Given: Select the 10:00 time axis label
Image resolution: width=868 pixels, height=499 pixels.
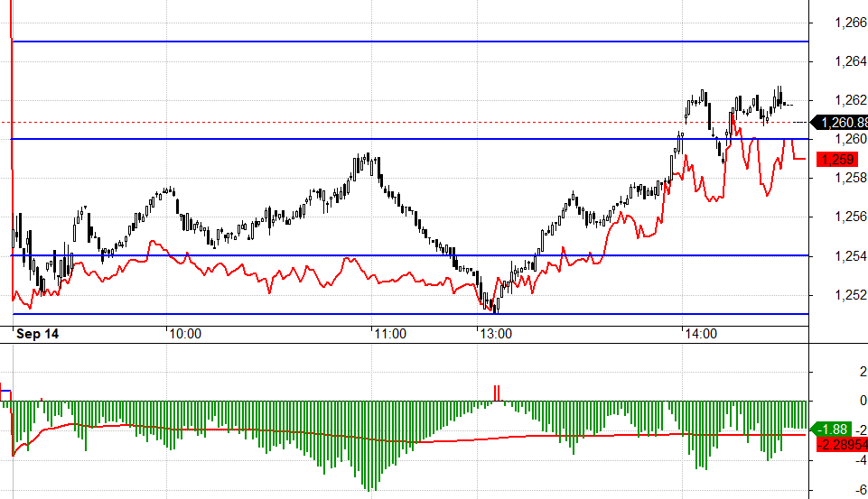Looking at the screenshot, I should pos(184,334).
